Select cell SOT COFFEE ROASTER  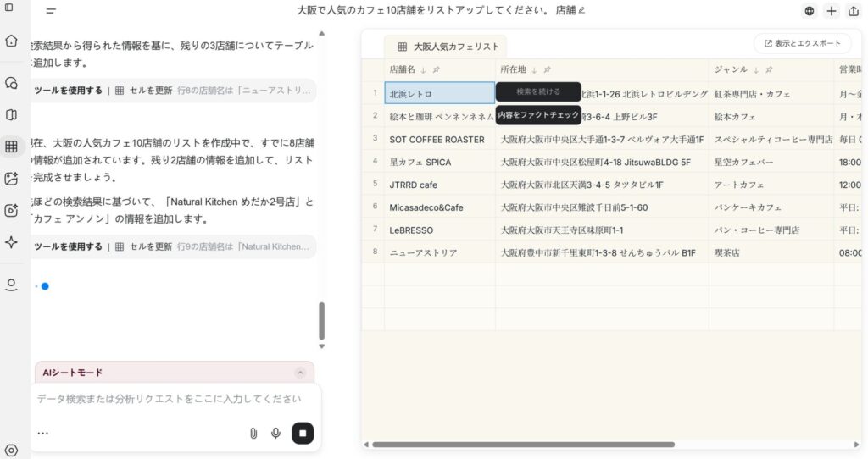[x=440, y=140]
